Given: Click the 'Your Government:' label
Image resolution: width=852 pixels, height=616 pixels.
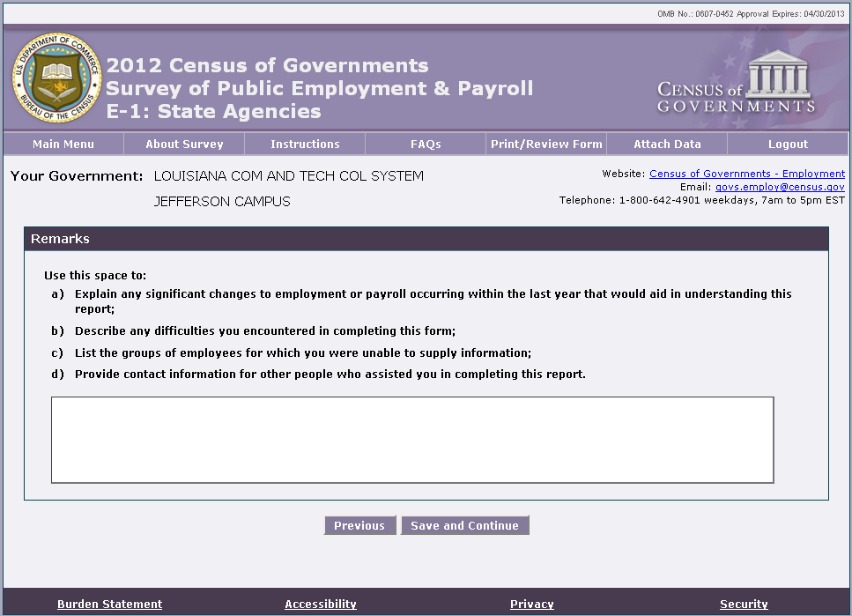Looking at the screenshot, I should (x=77, y=176).
